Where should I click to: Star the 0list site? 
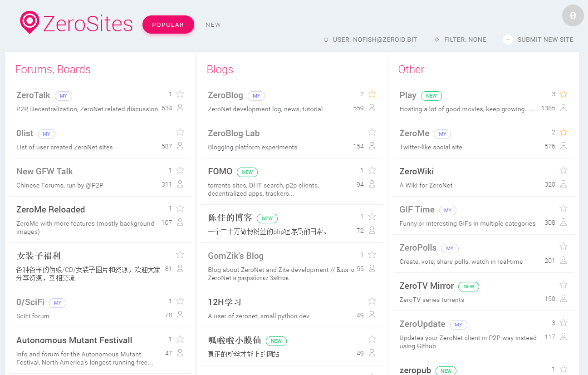(x=180, y=132)
